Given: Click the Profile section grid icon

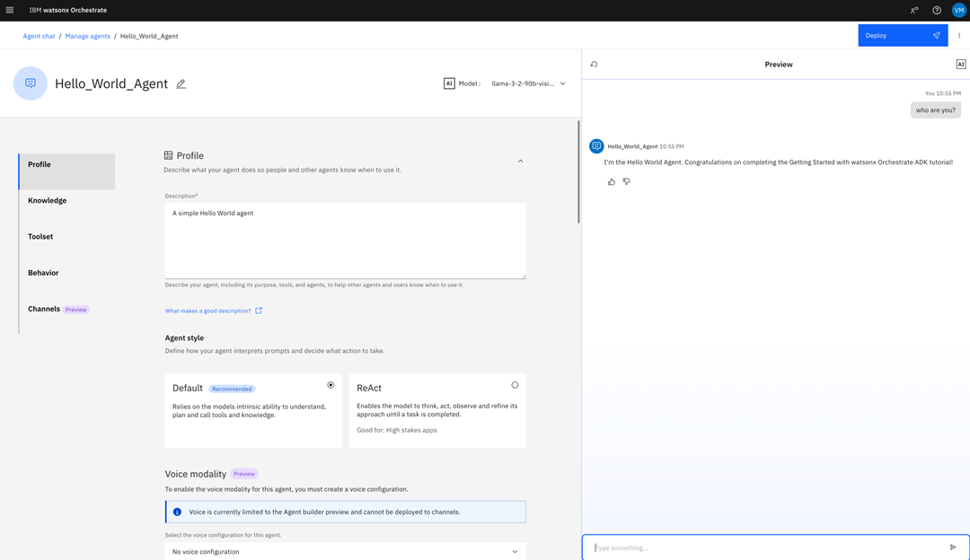Looking at the screenshot, I should point(168,156).
